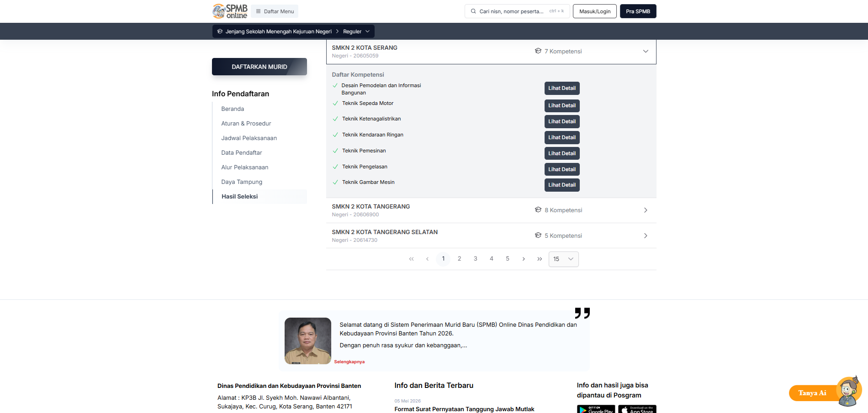The width and height of the screenshot is (868, 413).
Task: Open the Reguler dropdown
Action: [x=356, y=31]
